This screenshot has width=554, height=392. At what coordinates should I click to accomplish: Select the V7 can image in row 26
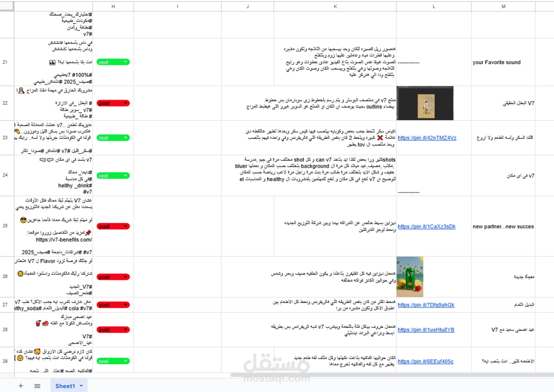tap(410, 277)
